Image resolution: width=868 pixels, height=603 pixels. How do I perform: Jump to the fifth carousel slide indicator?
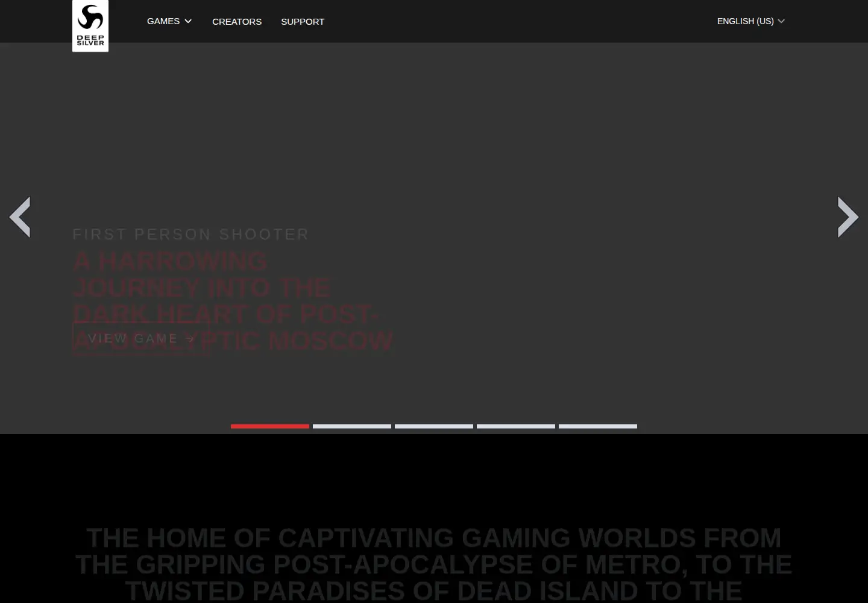(x=598, y=426)
